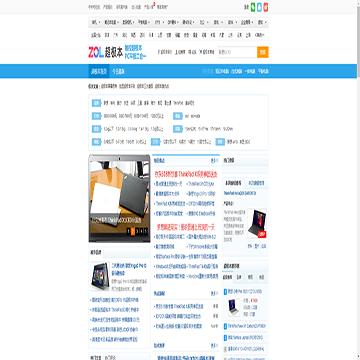Select ThinkPad in the brand filter row

point(178,103)
